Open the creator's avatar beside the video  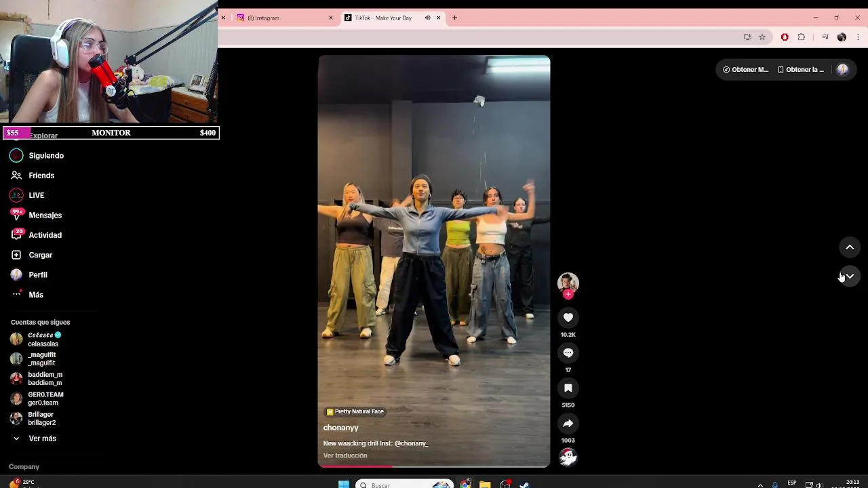click(568, 282)
